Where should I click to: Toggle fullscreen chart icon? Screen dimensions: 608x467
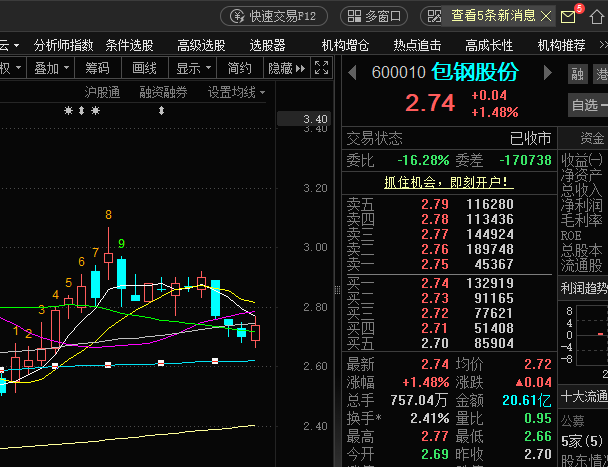pos(322,68)
